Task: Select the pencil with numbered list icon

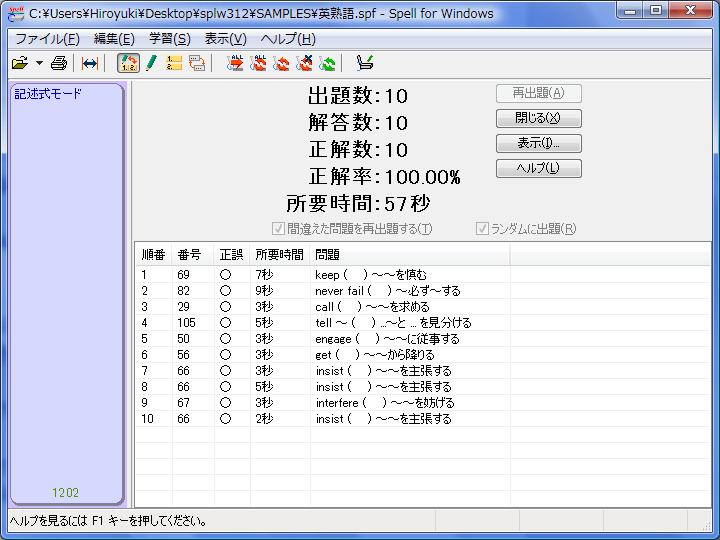Action: pyautogui.click(x=129, y=63)
